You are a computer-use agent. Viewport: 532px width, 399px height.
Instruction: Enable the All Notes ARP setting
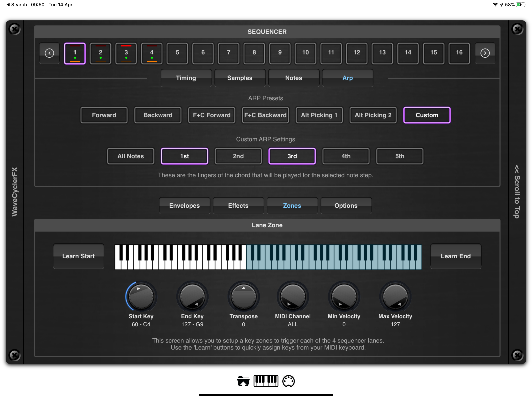[x=131, y=156]
